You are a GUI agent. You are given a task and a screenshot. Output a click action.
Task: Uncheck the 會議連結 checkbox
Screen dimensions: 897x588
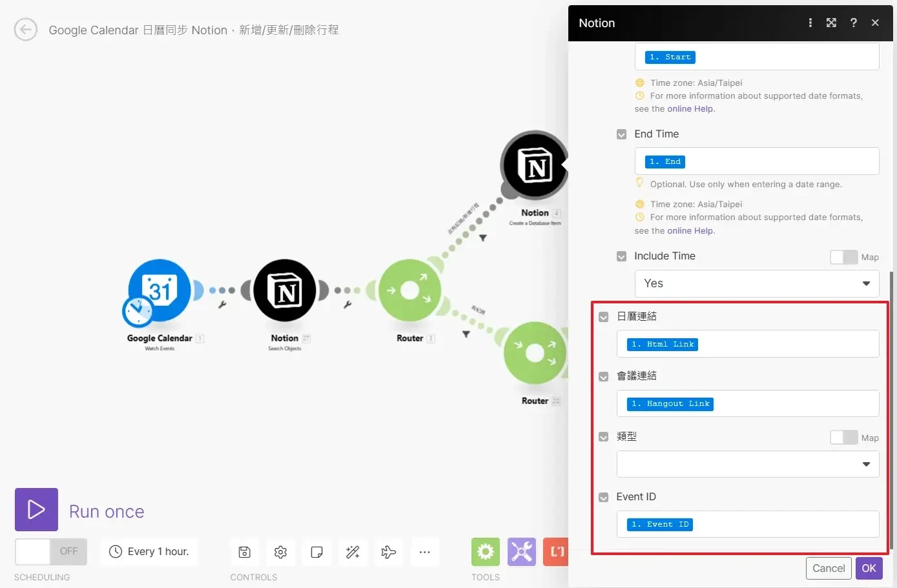pyautogui.click(x=604, y=376)
